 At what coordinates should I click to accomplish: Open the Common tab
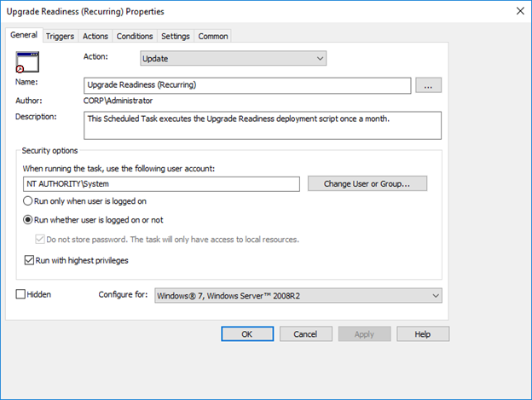(x=213, y=36)
